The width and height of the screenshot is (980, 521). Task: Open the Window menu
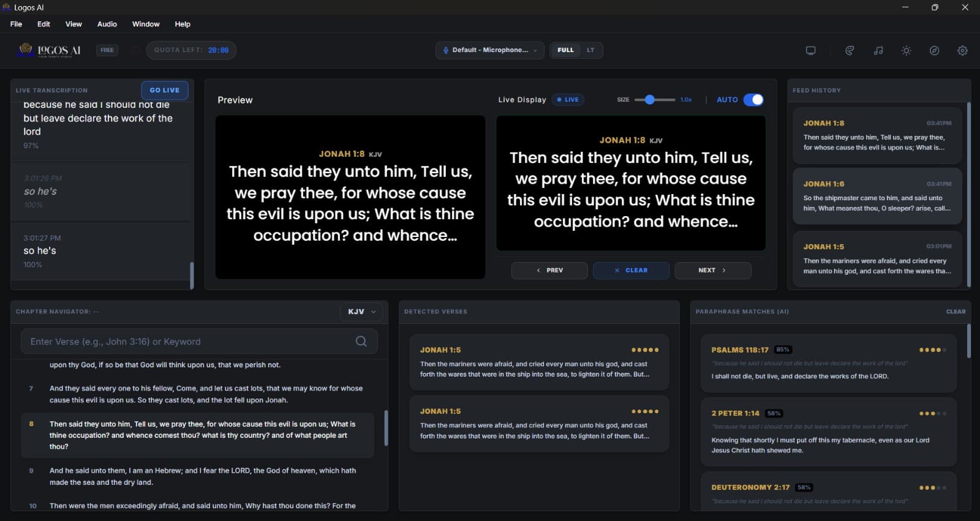pyautogui.click(x=146, y=24)
